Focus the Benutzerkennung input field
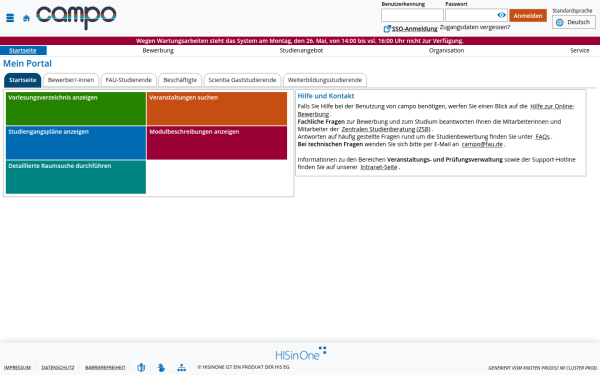 click(x=412, y=15)
